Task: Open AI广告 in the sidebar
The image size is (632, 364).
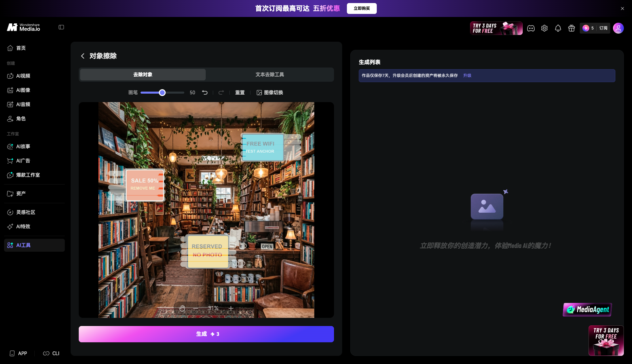Action: 34,161
